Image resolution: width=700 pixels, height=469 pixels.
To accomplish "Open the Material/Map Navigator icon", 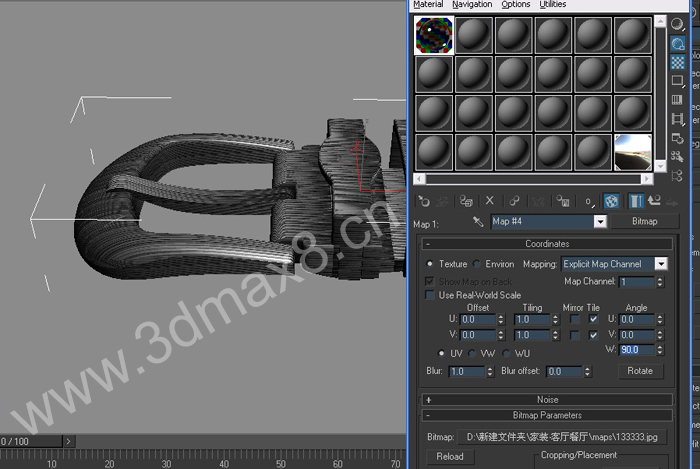I will [x=678, y=175].
